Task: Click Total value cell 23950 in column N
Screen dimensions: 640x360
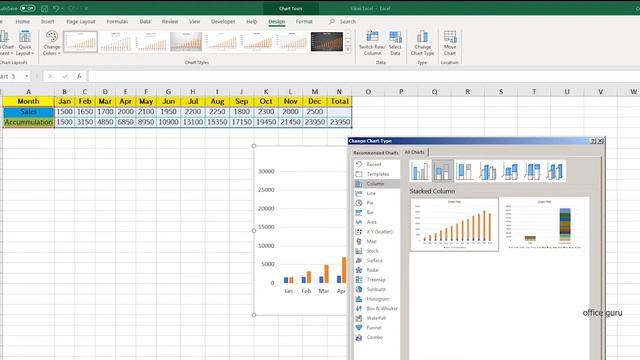Action: tap(340, 122)
